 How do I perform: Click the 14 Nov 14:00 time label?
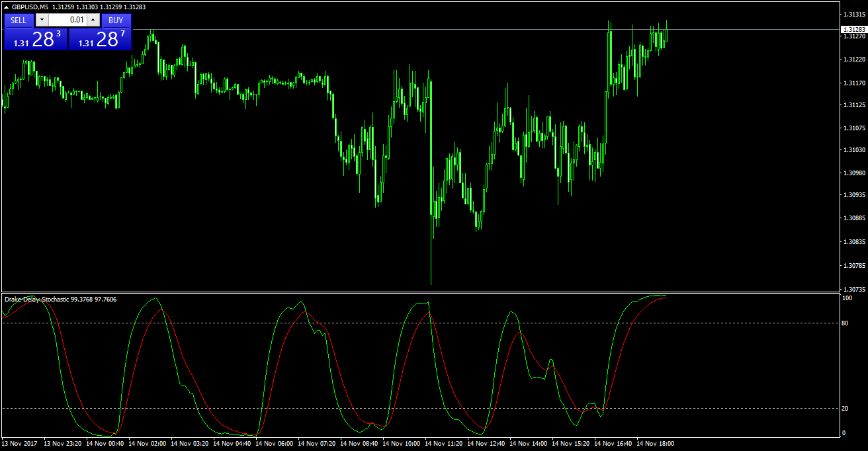(529, 444)
